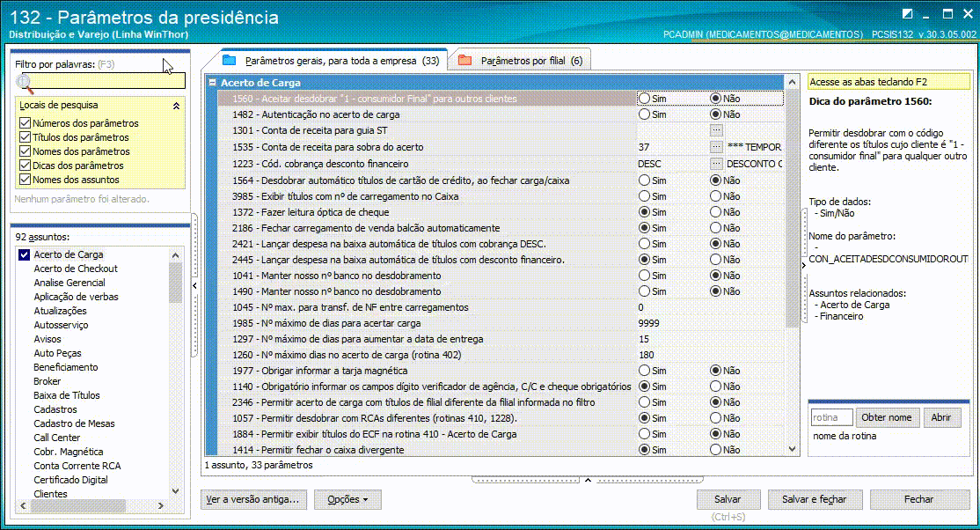Select parameter row 1045 max transf. de NF
The width and height of the screenshot is (980, 530).
pyautogui.click(x=427, y=307)
